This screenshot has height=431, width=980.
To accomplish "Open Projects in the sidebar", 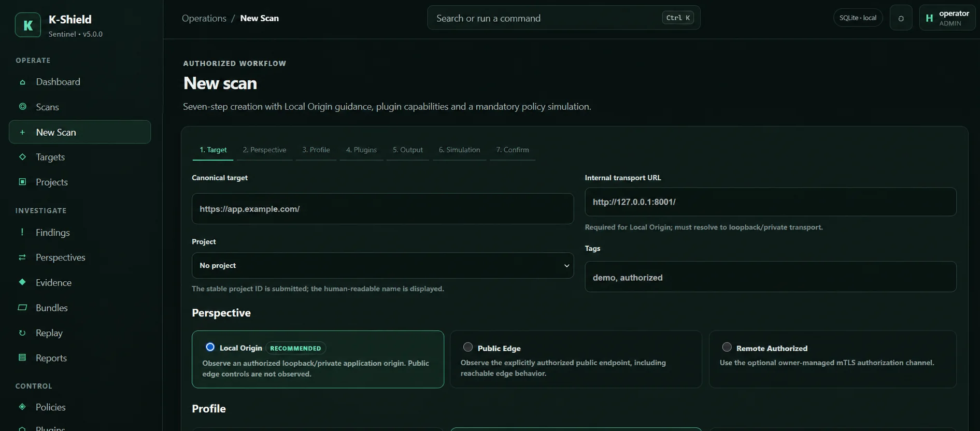I will (x=80, y=182).
